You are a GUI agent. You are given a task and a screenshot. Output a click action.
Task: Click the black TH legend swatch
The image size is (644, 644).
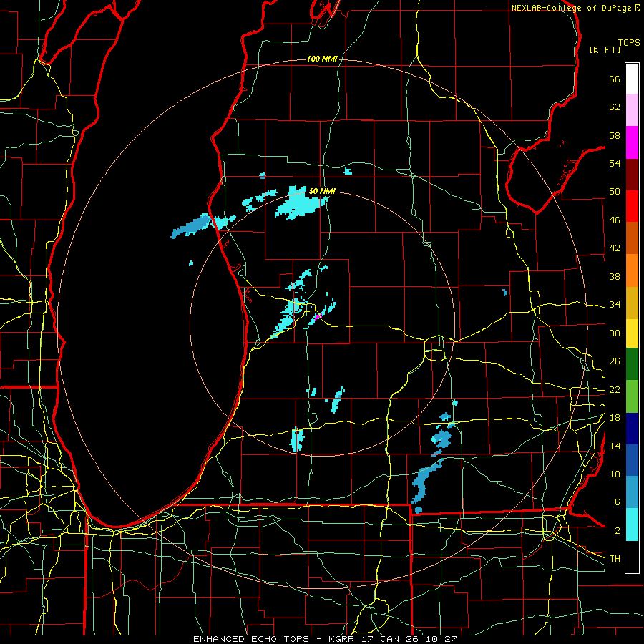coord(632,557)
